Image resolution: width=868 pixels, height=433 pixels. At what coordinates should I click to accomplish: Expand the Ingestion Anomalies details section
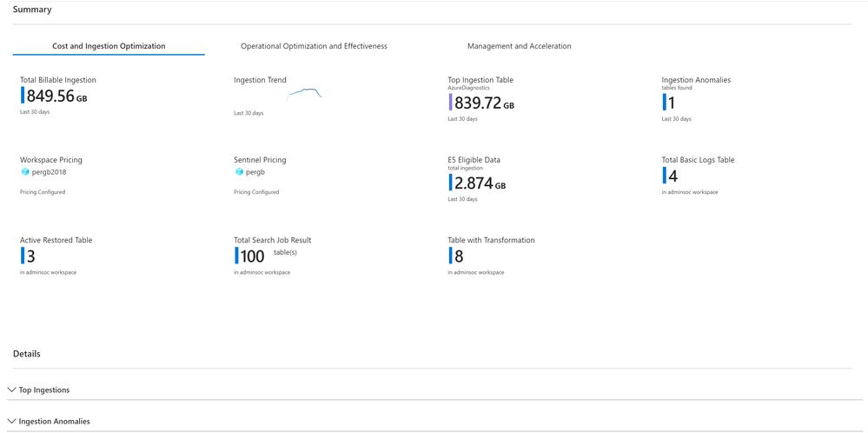pyautogui.click(x=49, y=422)
